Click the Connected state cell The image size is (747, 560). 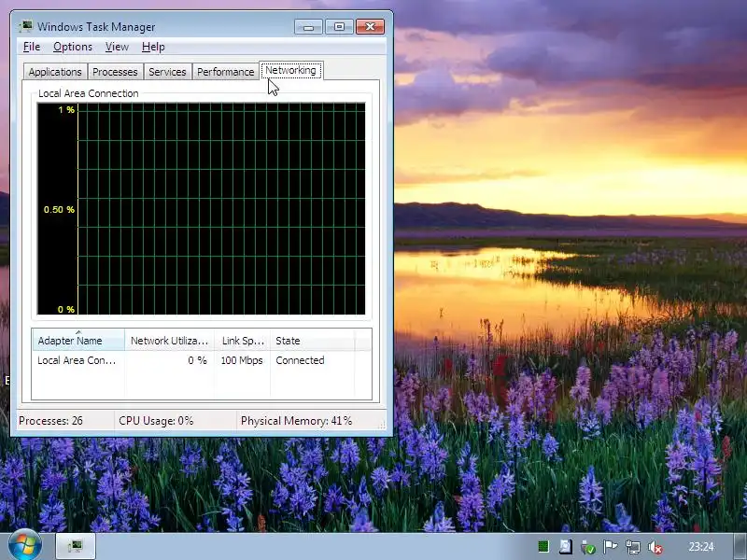(x=300, y=360)
